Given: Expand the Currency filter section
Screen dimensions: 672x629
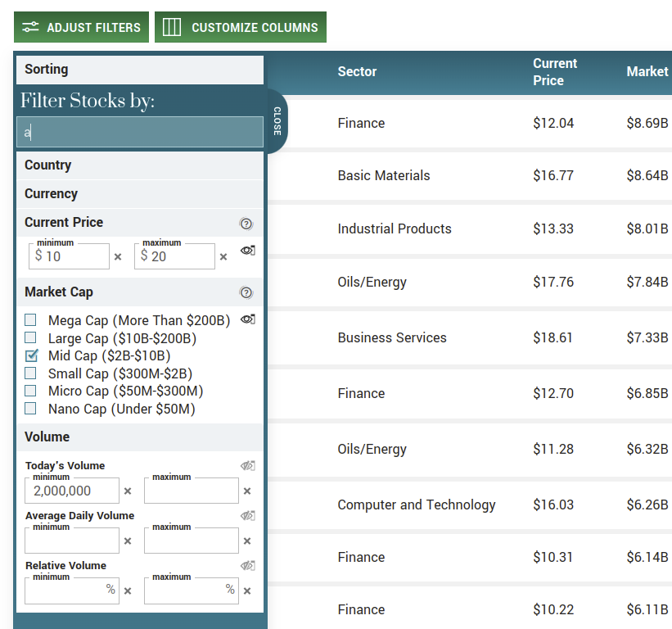Looking at the screenshot, I should (x=139, y=193).
